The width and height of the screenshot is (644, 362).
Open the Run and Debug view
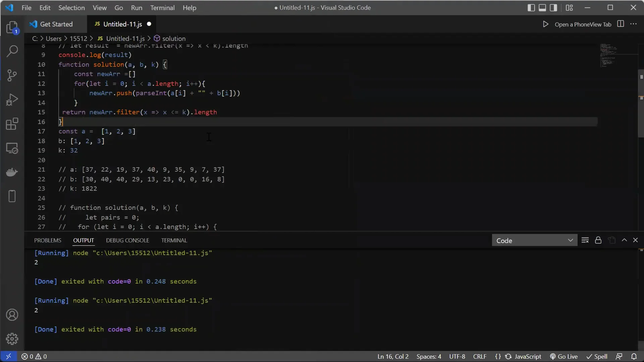point(12,100)
